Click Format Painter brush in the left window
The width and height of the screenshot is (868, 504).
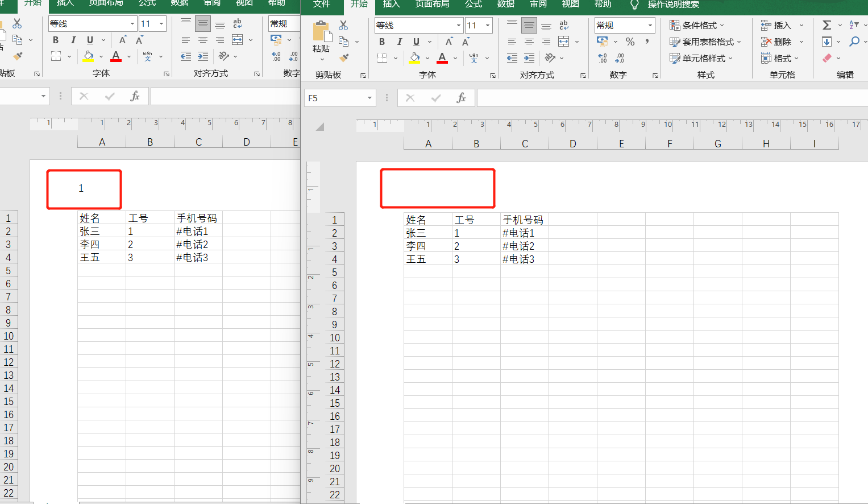click(x=18, y=56)
